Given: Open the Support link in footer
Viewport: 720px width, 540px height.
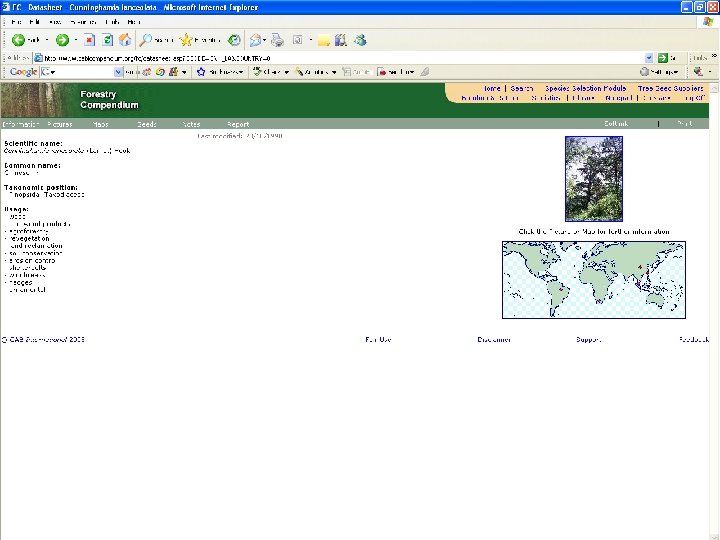Looking at the screenshot, I should tap(588, 339).
